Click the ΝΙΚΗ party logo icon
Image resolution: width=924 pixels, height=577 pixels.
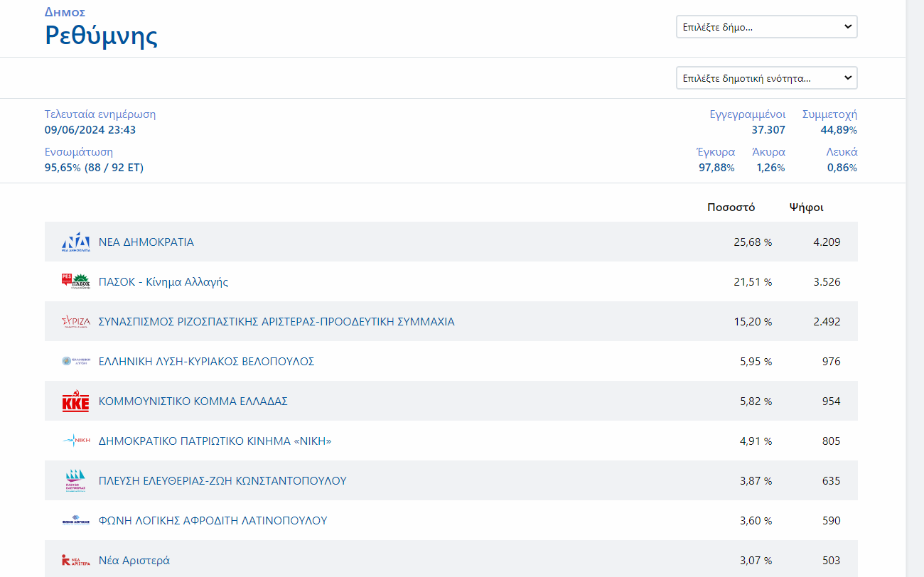(75, 441)
